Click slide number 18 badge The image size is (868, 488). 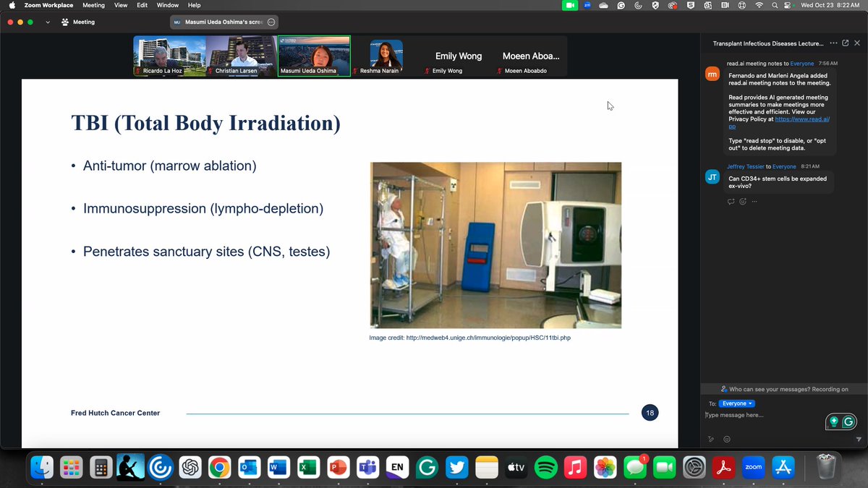[x=650, y=413]
